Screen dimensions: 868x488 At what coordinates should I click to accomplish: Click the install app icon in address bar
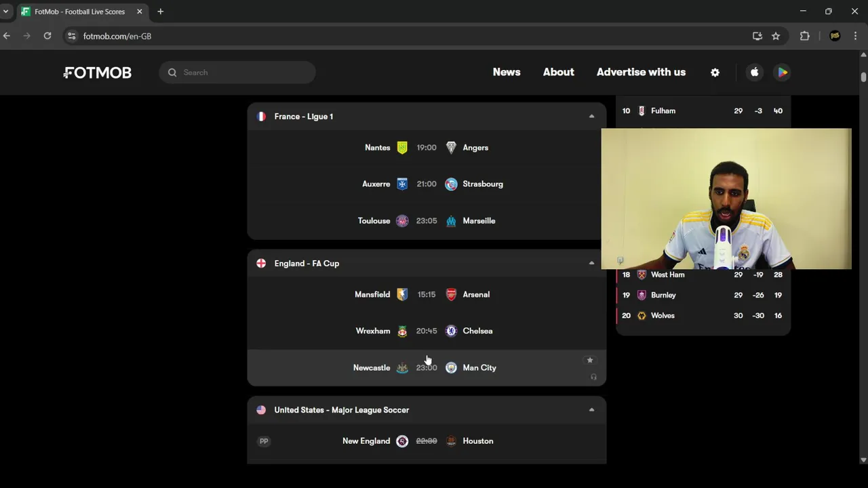757,36
